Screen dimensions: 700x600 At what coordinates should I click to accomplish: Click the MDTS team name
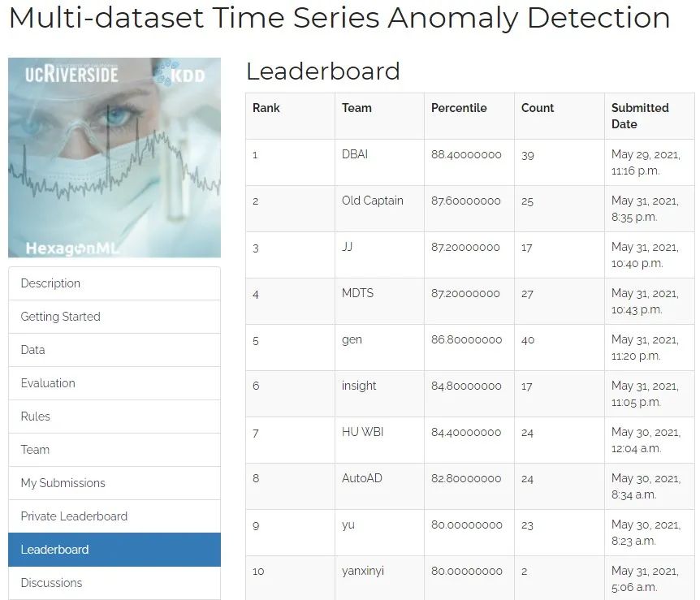tap(358, 293)
